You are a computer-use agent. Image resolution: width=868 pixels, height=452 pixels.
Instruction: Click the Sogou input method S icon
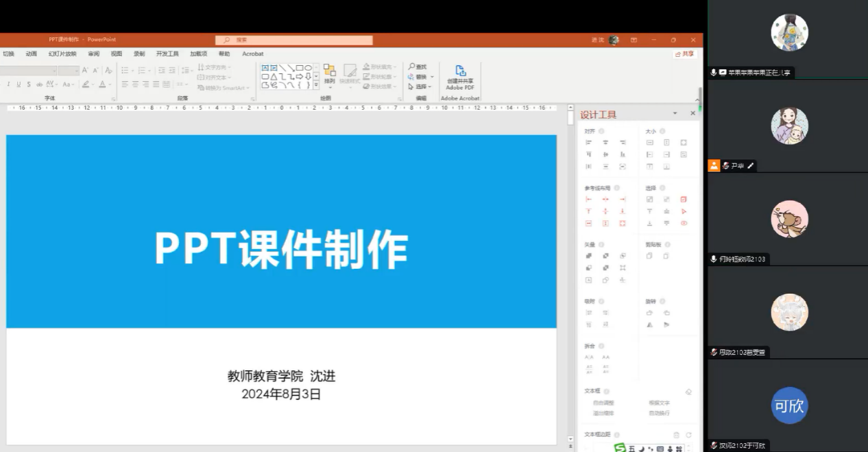pos(620,448)
